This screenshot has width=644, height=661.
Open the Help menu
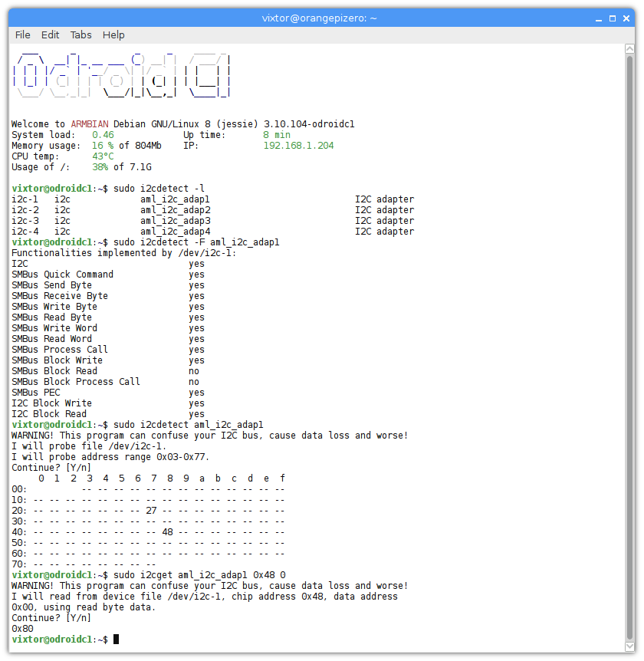click(x=113, y=35)
